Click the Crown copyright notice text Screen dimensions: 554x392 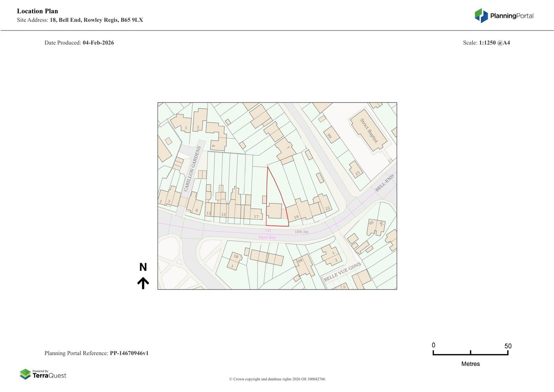coord(277,379)
